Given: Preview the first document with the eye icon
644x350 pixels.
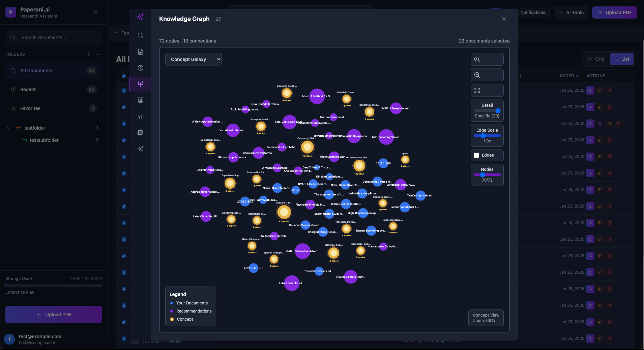Looking at the screenshot, I should tap(590, 90).
